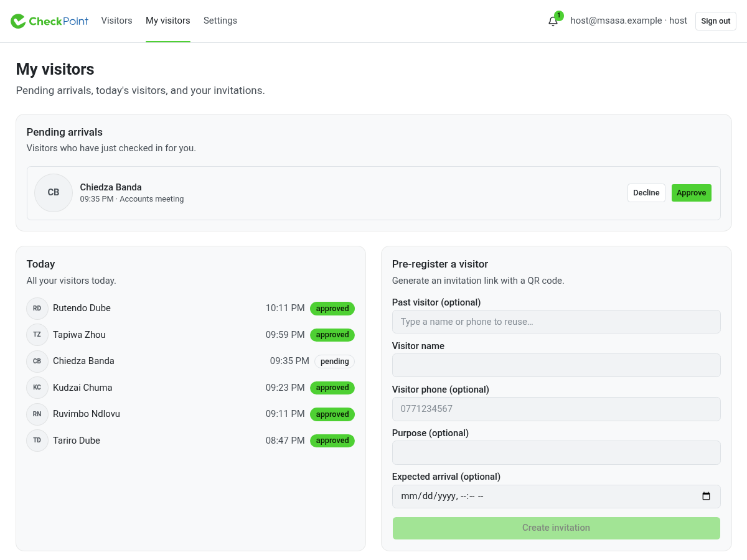Click the RD avatar for Rutendo Dube
This screenshot has width=747, height=560.
tap(37, 308)
